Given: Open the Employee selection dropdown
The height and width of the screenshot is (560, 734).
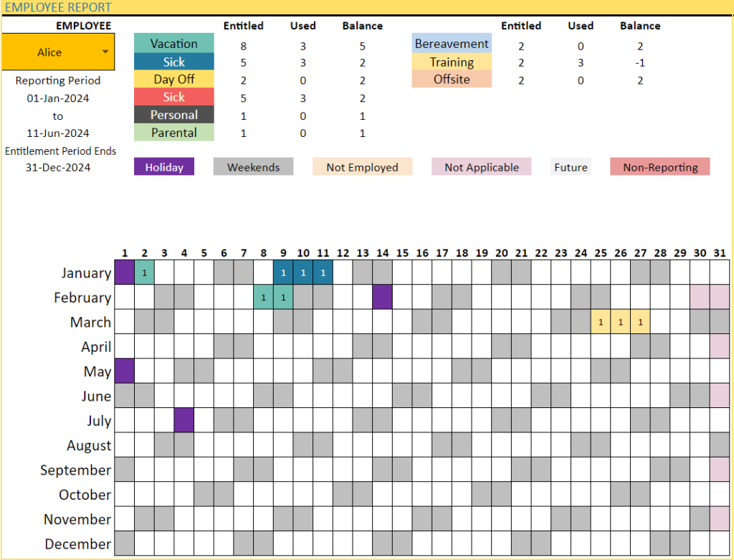Looking at the screenshot, I should tap(105, 52).
